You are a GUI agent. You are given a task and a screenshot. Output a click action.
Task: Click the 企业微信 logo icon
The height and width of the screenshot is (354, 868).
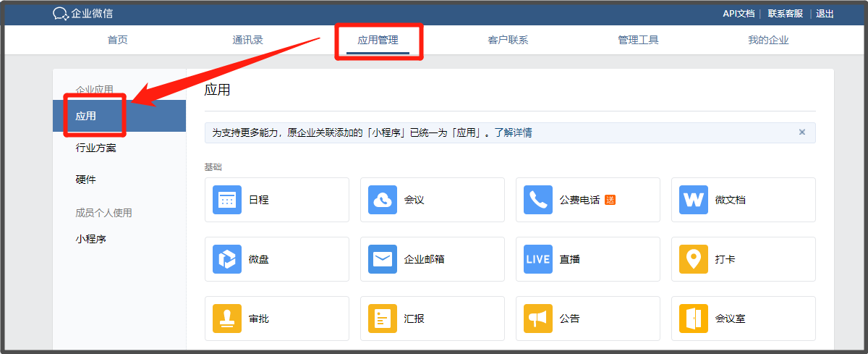point(61,13)
